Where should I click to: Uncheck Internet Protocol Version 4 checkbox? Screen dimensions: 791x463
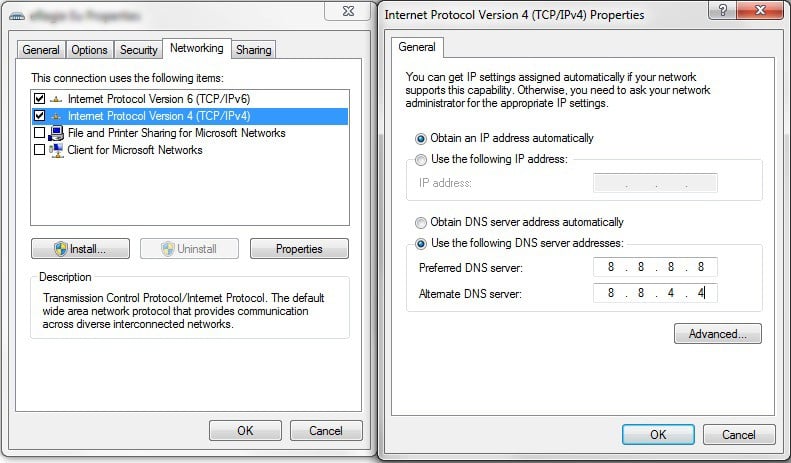(39, 116)
